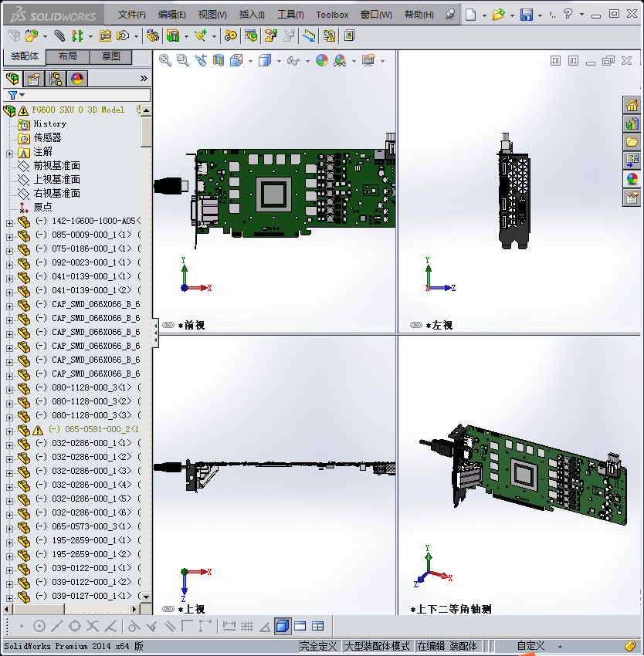Click the tree horizontal scrollbar right arrow
The width and height of the screenshot is (644, 656).
pyautogui.click(x=134, y=609)
